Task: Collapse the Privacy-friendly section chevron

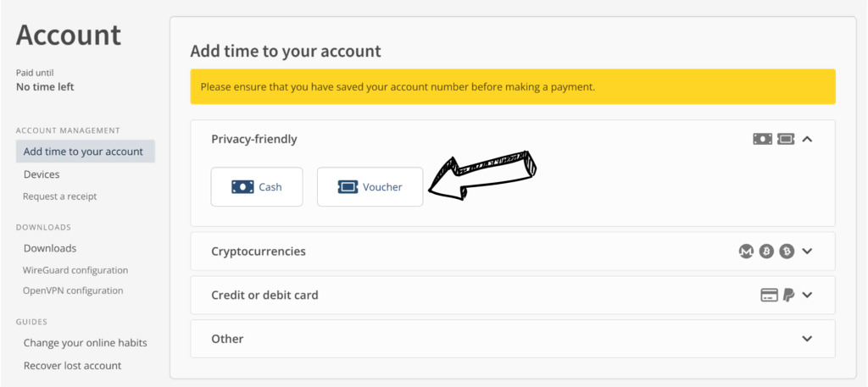Action: coord(807,139)
